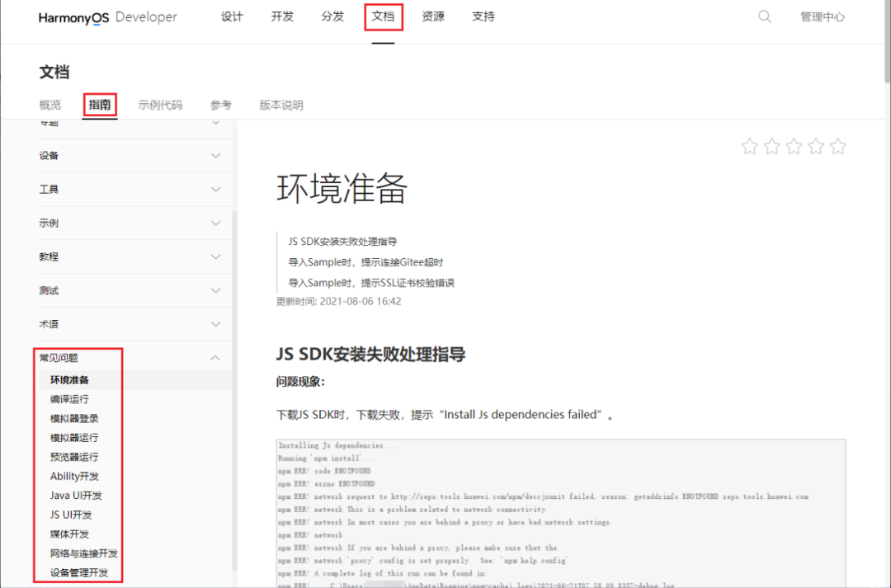Jump to JS SDK安装失败处理指导 anchor

coord(342,242)
